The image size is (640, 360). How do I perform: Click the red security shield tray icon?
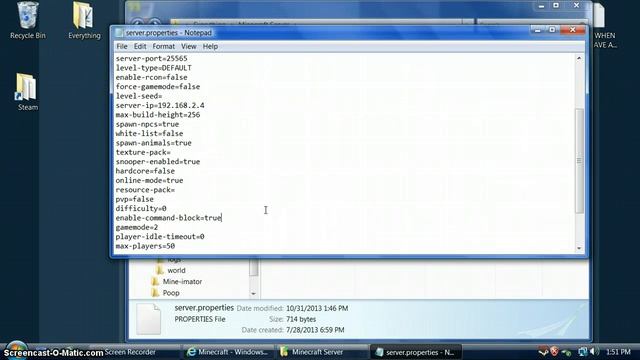pos(554,351)
